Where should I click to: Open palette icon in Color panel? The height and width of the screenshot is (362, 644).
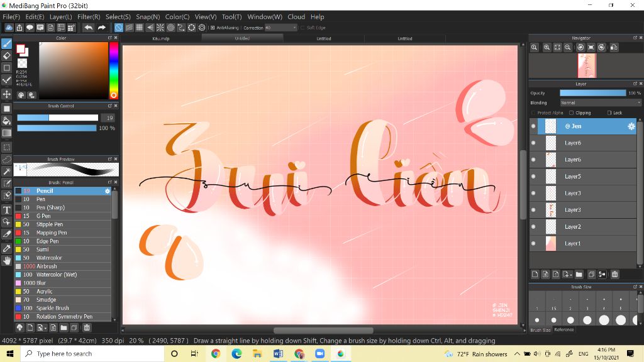[21, 95]
